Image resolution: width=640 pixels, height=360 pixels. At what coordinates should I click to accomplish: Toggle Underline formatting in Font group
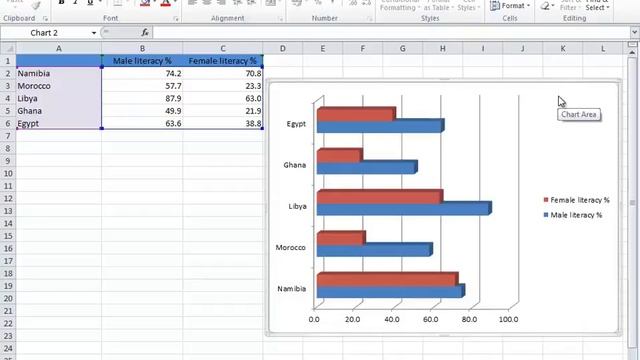point(90,3)
